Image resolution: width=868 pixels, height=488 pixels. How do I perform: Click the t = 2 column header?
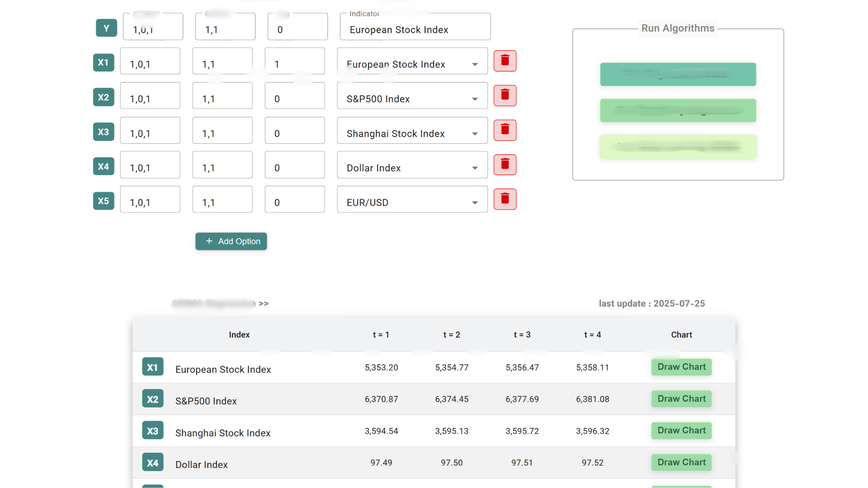click(x=452, y=335)
